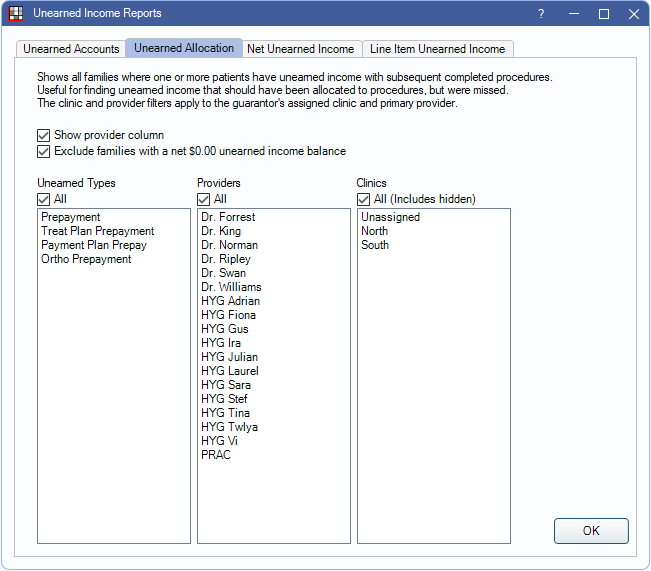This screenshot has height=571, width=651.
Task: Uncheck Exclude families with net $0.00 balance
Action: point(44,152)
